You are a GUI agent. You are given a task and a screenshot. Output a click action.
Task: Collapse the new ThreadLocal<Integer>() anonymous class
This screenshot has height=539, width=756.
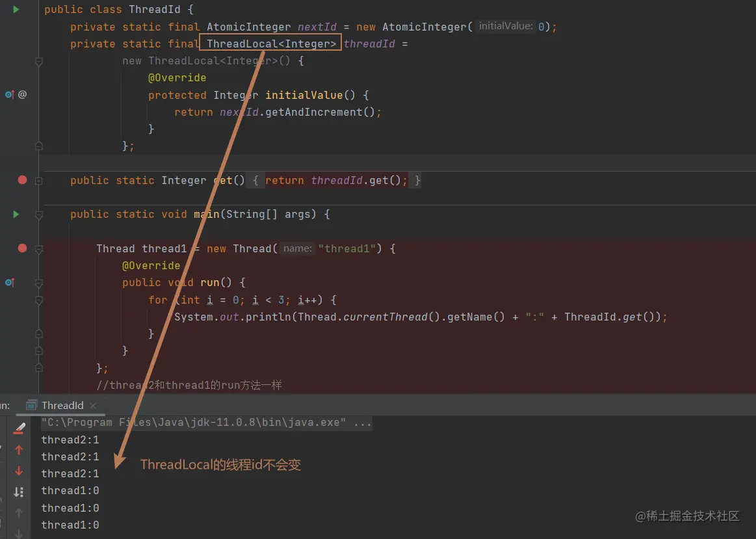coord(39,62)
